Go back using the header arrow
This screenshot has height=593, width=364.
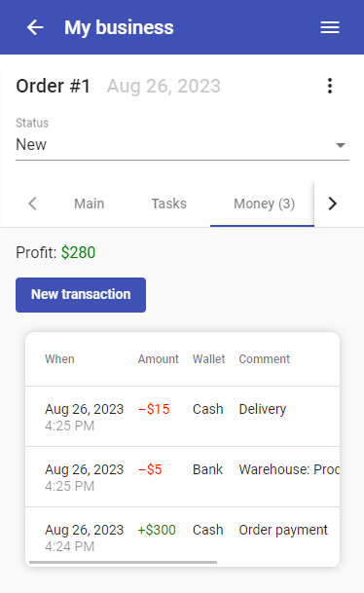pos(35,27)
